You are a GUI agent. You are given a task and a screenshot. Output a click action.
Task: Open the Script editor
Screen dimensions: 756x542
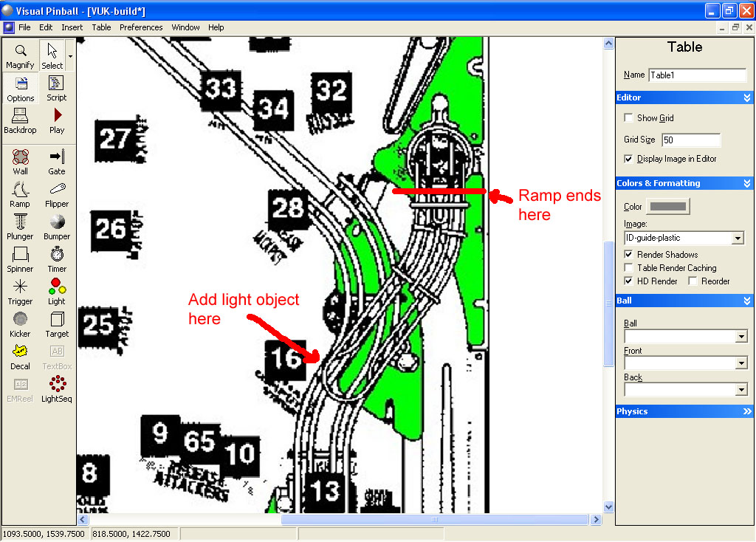57,88
